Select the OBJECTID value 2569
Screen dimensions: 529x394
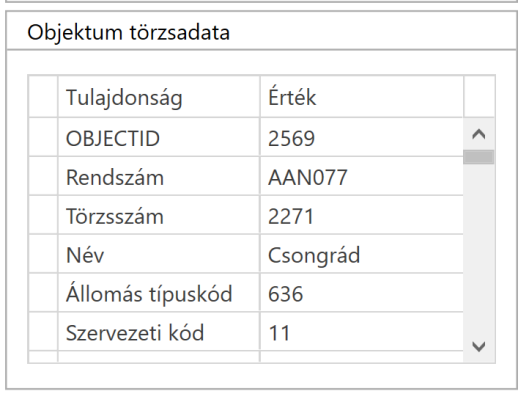pyautogui.click(x=362, y=137)
